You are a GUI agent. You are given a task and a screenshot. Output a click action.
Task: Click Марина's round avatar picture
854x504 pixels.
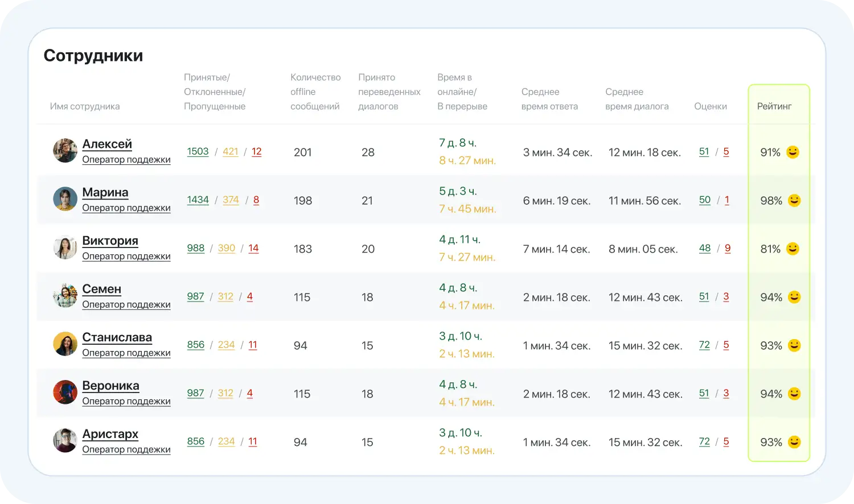(x=65, y=199)
